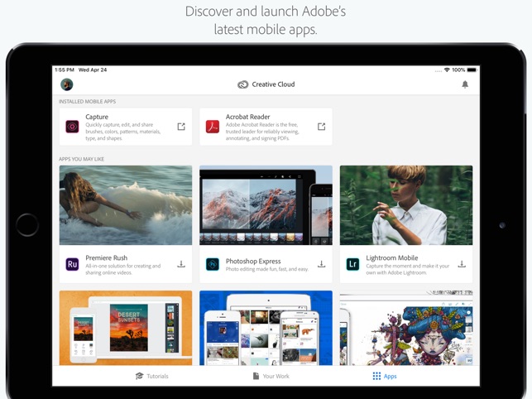Tap the Premiere Rush Ru icon
This screenshot has width=532, height=399.
coord(73,264)
